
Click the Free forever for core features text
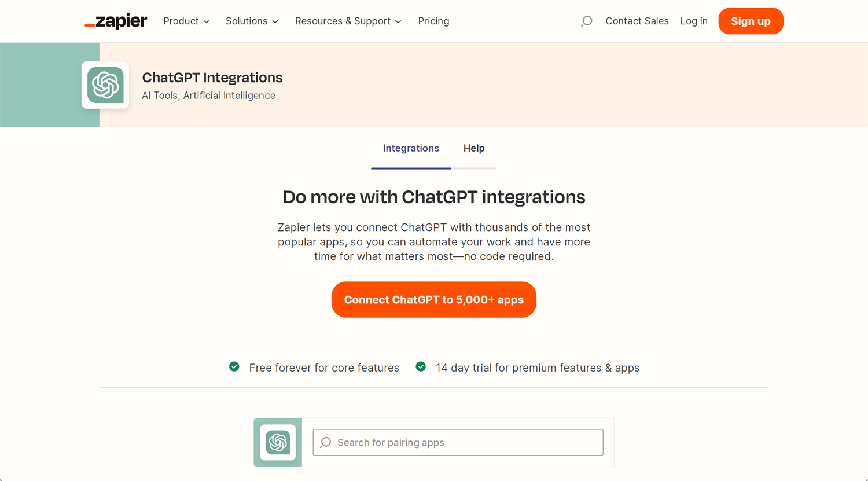click(324, 368)
